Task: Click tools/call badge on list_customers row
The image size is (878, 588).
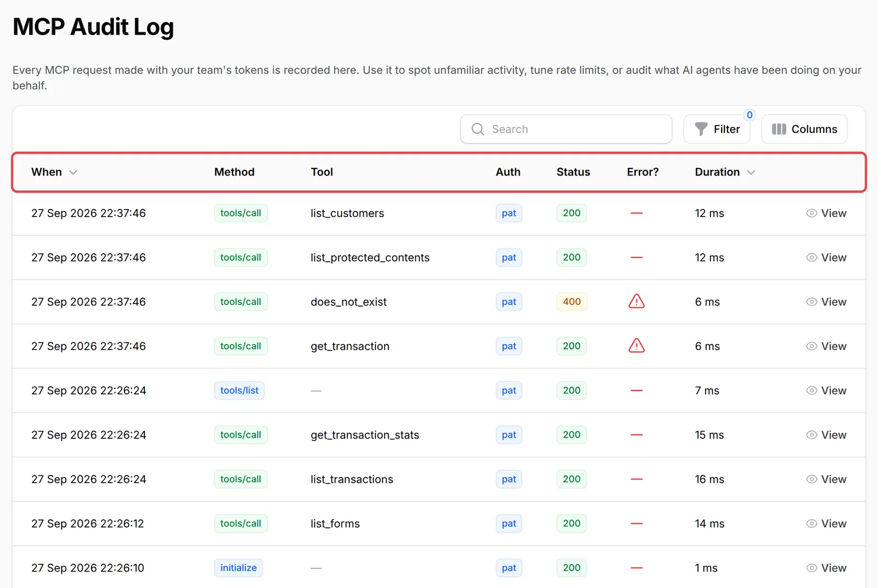Action: (x=240, y=213)
